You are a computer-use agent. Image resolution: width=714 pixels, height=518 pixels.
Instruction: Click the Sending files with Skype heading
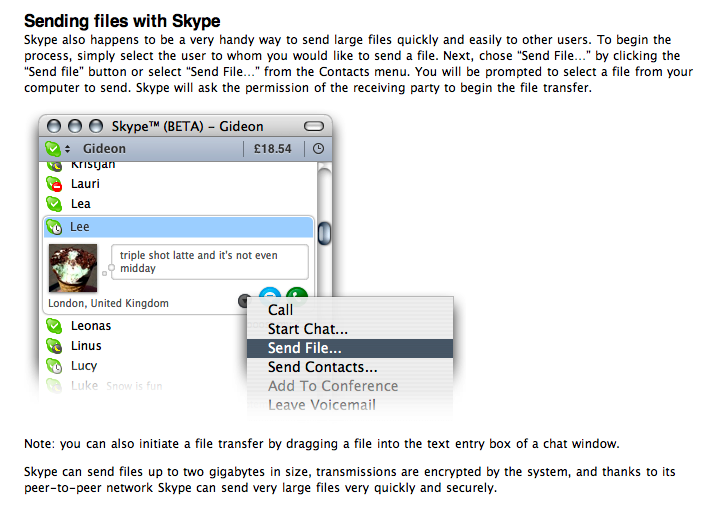(122, 21)
